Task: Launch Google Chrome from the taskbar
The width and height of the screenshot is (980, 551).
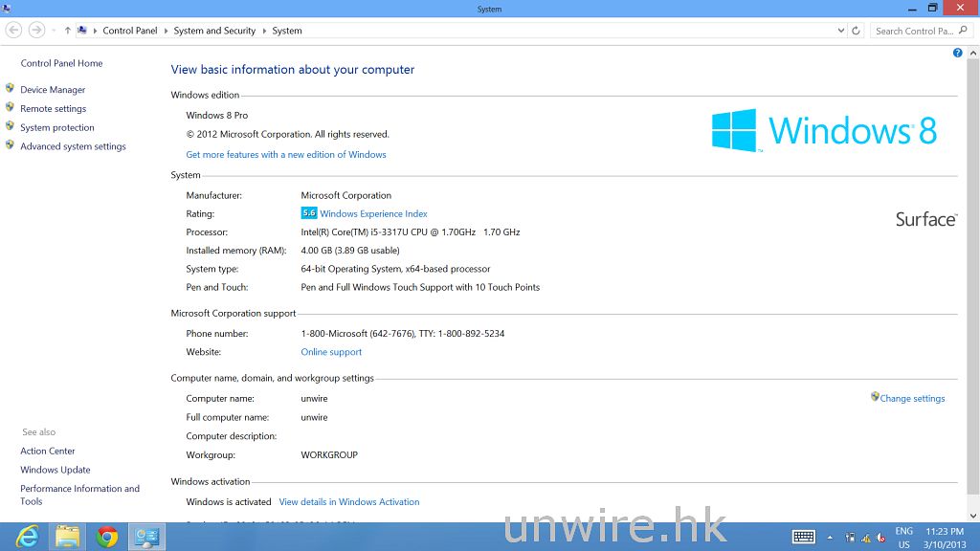Action: (x=106, y=537)
